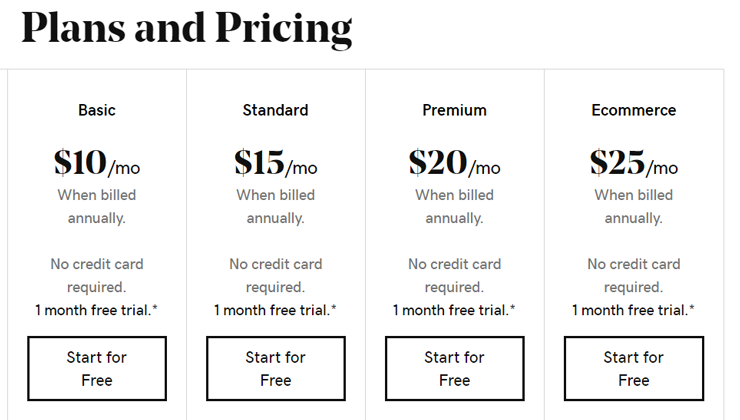Click Start for Free under Standard plan

276,369
